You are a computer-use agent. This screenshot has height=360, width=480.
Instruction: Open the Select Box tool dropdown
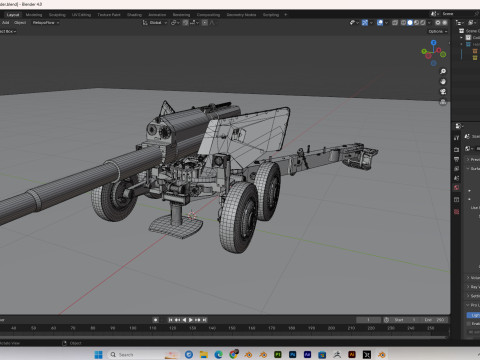pyautogui.click(x=8, y=31)
